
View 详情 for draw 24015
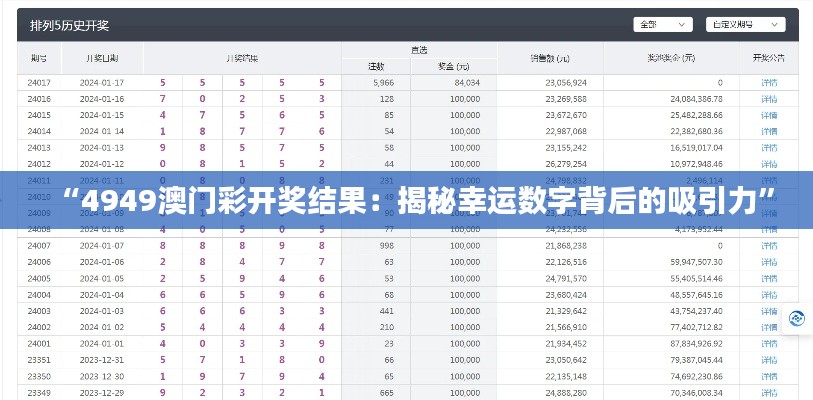click(768, 115)
